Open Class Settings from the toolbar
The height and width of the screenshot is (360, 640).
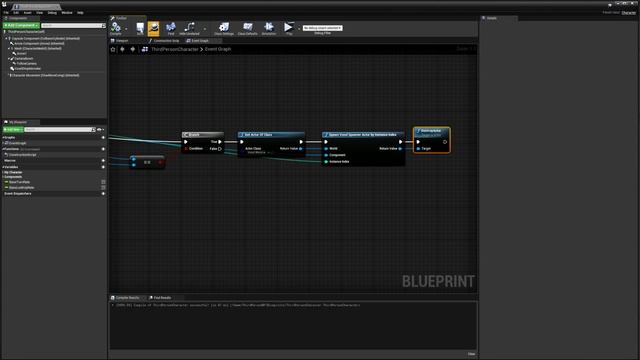click(224, 27)
